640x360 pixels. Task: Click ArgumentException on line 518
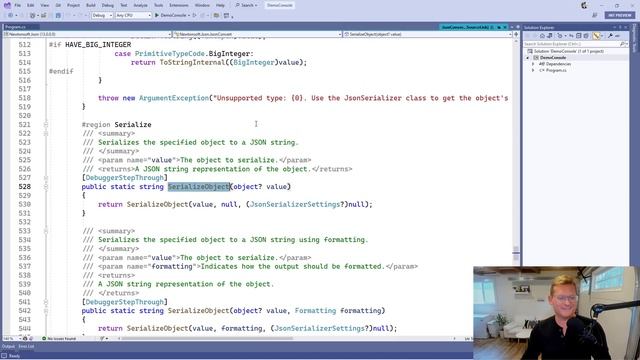173,98
